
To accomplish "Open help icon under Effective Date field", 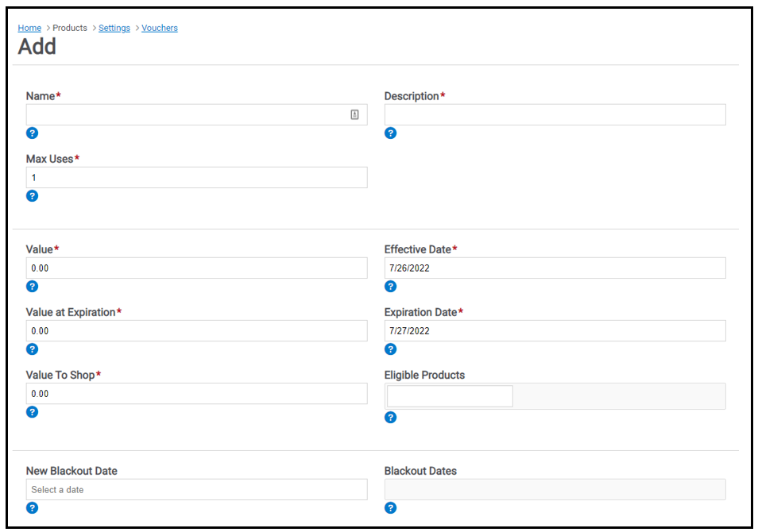I will pos(391,287).
